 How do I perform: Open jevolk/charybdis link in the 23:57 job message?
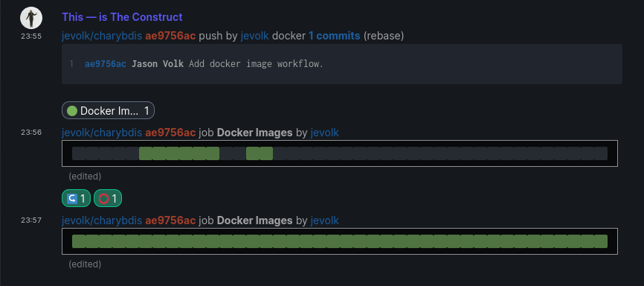pyautogui.click(x=102, y=220)
